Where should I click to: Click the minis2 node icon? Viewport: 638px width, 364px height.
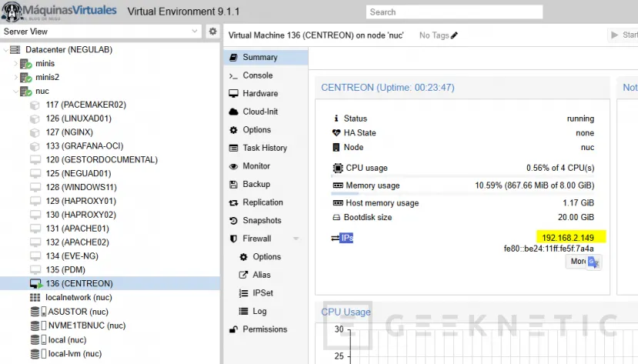click(25, 77)
